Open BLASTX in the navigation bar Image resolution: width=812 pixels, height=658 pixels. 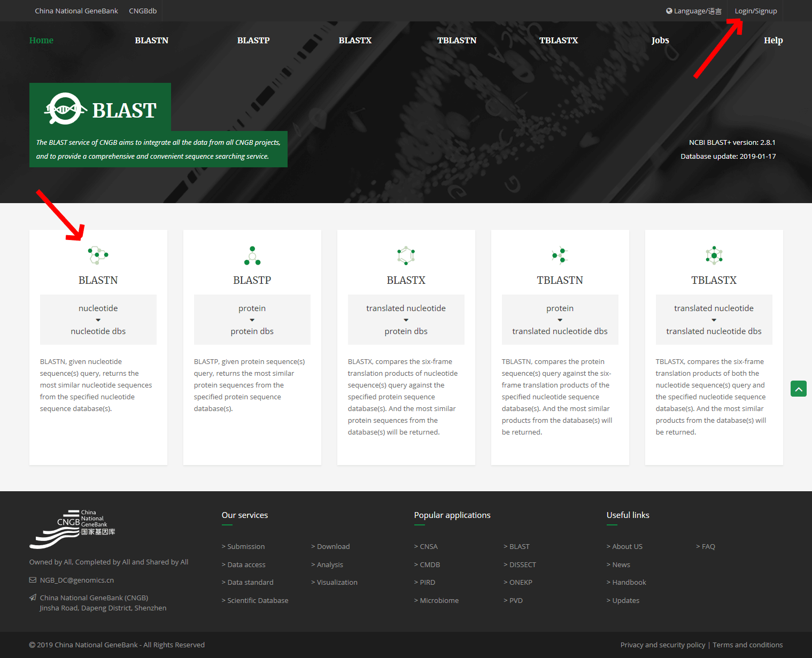pyautogui.click(x=355, y=40)
